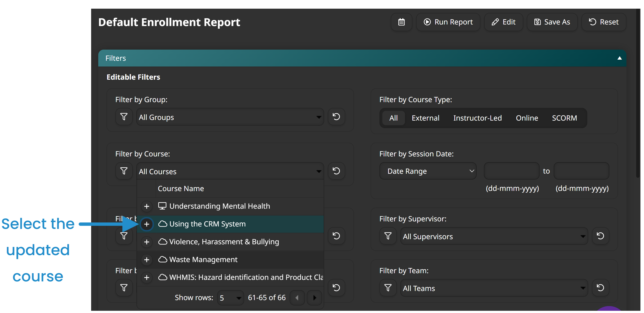Click the Waste Management course name
This screenshot has height=313, width=644.
[203, 259]
